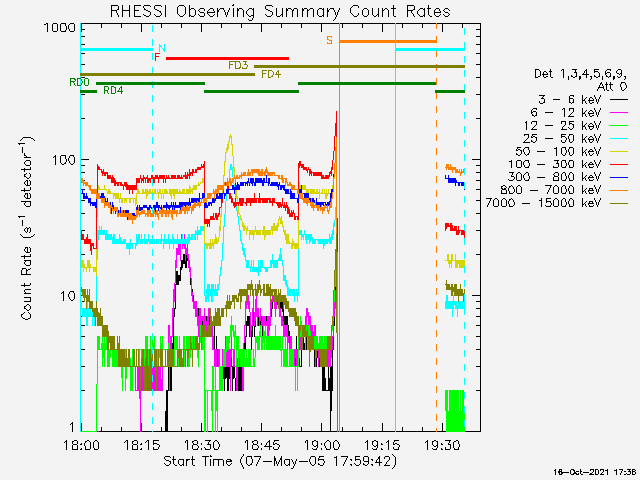The width and height of the screenshot is (640, 480).
Task: Click the "18:15" time tick label
Action: pyautogui.click(x=141, y=445)
